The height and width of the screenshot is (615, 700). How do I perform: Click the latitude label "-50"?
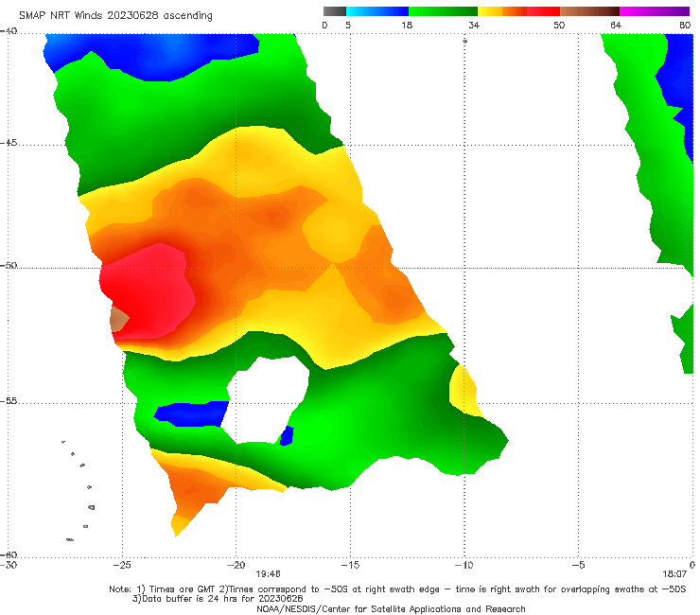[9, 265]
